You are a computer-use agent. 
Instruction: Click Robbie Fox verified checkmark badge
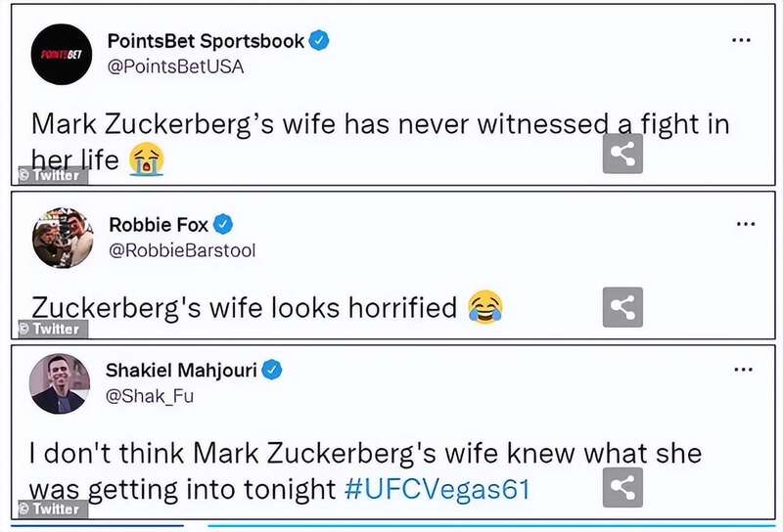coord(224,225)
